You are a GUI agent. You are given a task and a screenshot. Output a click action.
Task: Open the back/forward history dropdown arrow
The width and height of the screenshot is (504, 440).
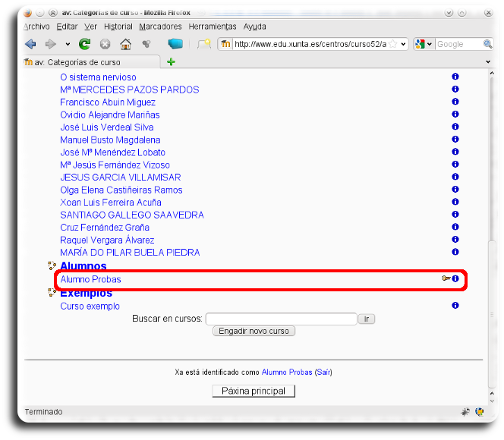tap(68, 44)
